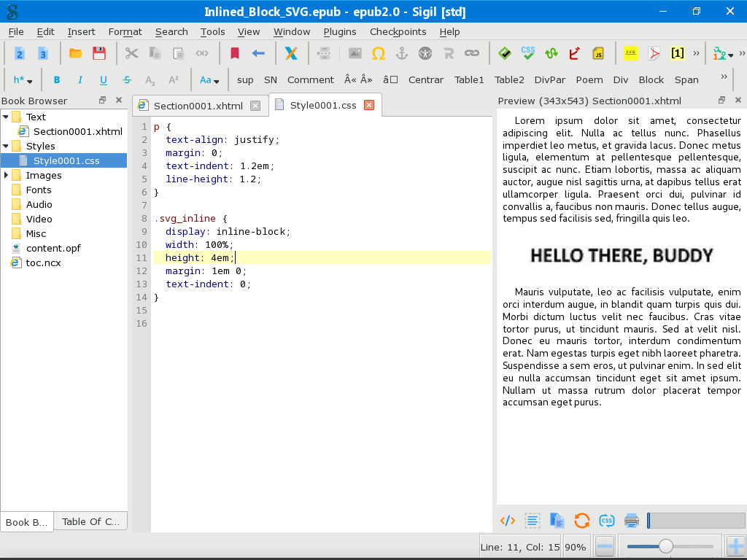Select content.opf in Book Browser

coord(53,249)
